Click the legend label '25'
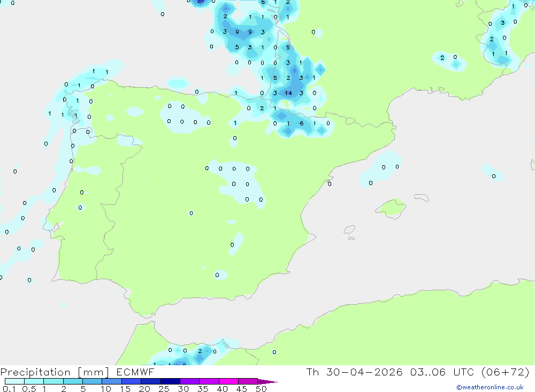Viewport: 535px width, 392px height. [x=164, y=389]
